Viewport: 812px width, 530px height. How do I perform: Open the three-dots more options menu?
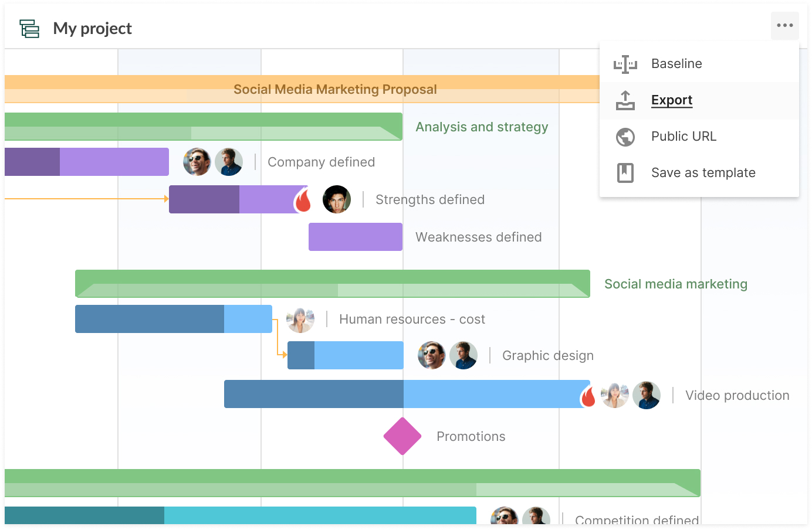pyautogui.click(x=784, y=26)
